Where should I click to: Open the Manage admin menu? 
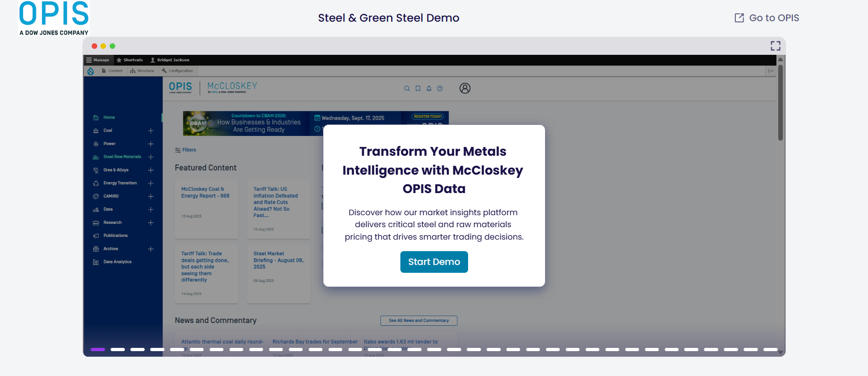[98, 60]
